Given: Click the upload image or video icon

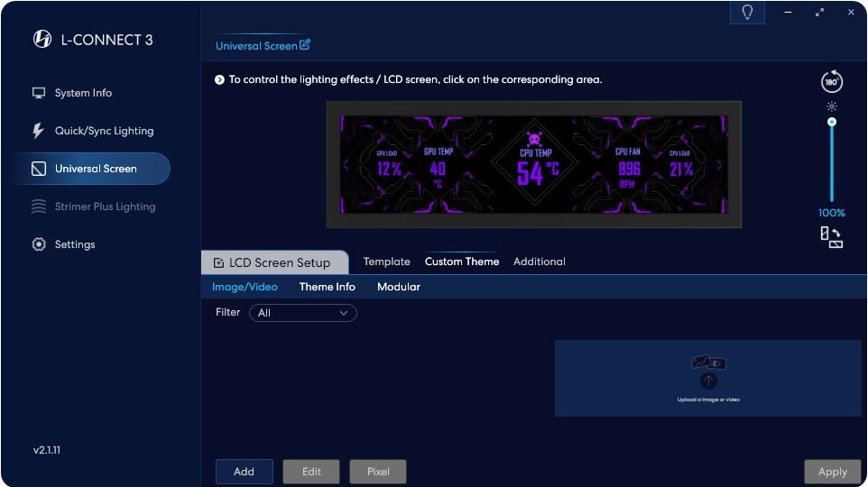Looking at the screenshot, I should point(708,372).
